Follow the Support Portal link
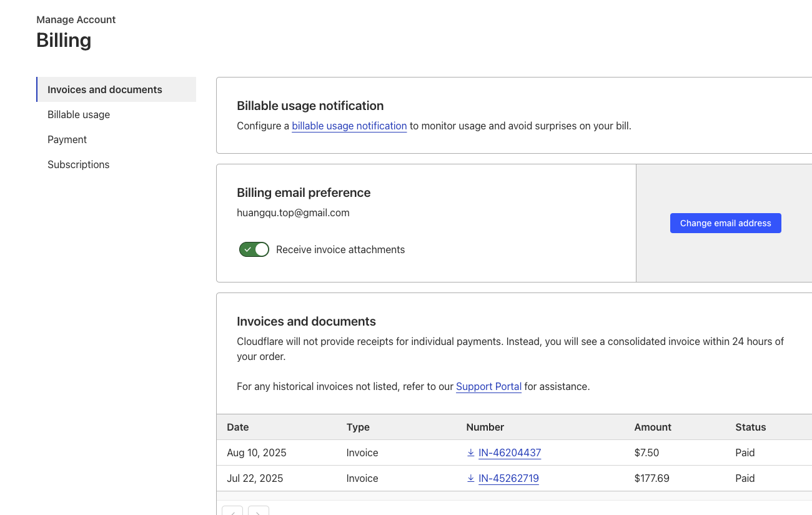Viewport: 812px width, 515px height. [x=488, y=386]
